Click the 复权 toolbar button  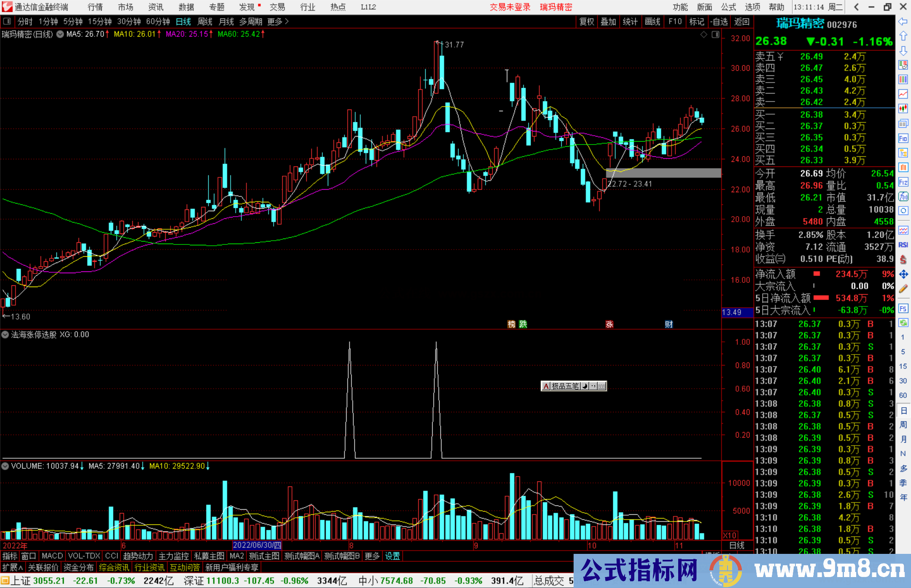click(586, 21)
